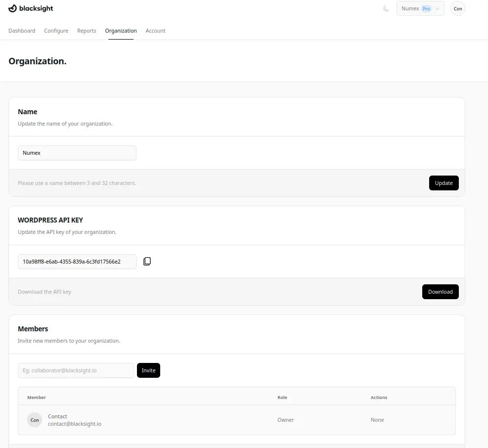Select the contact@blacksight.io member email
Viewport: 488px width, 448px height.
[75, 424]
